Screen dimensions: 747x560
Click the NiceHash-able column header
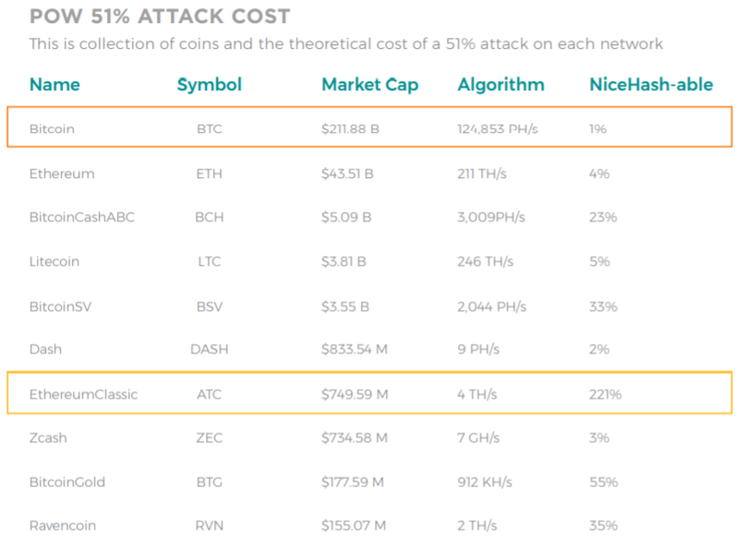point(651,84)
